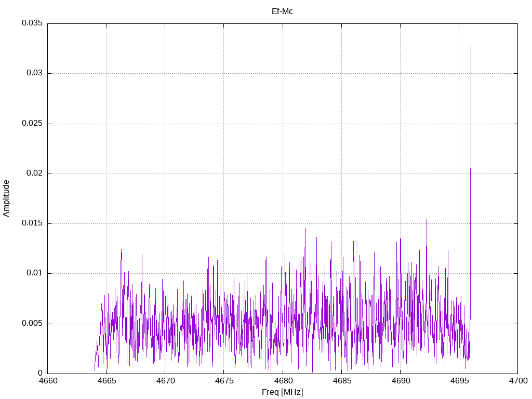Click the x-axis tick label 4680
The height and width of the screenshot is (399, 532).
[x=283, y=381]
